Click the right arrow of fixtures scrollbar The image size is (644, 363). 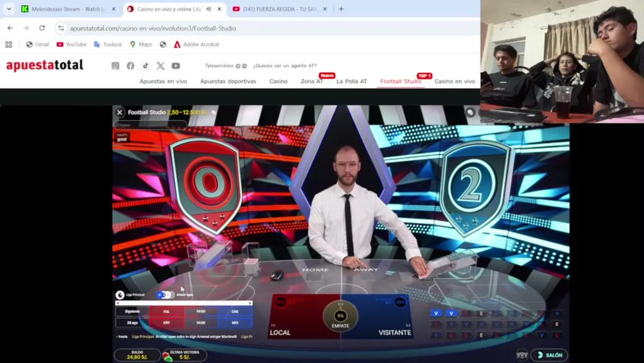pyautogui.click(x=250, y=303)
